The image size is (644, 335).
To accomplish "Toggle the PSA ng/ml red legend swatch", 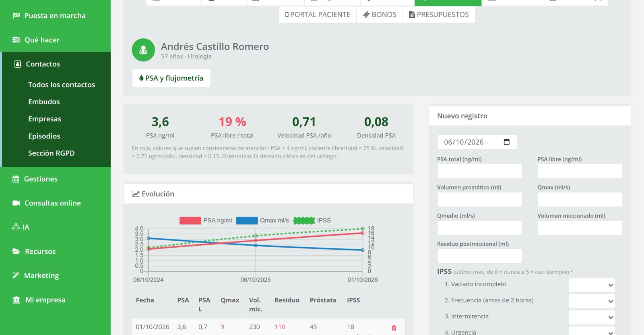I will pyautogui.click(x=190, y=221).
